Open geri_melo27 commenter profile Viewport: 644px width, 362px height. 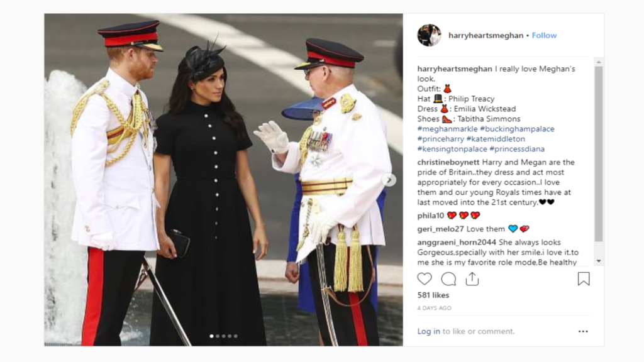pos(440,229)
